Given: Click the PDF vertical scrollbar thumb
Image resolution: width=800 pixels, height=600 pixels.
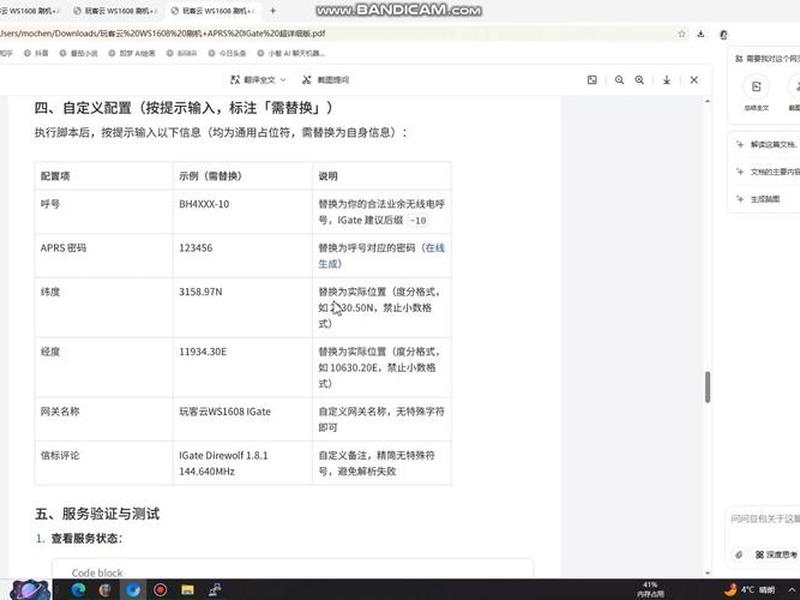Looking at the screenshot, I should point(708,387).
